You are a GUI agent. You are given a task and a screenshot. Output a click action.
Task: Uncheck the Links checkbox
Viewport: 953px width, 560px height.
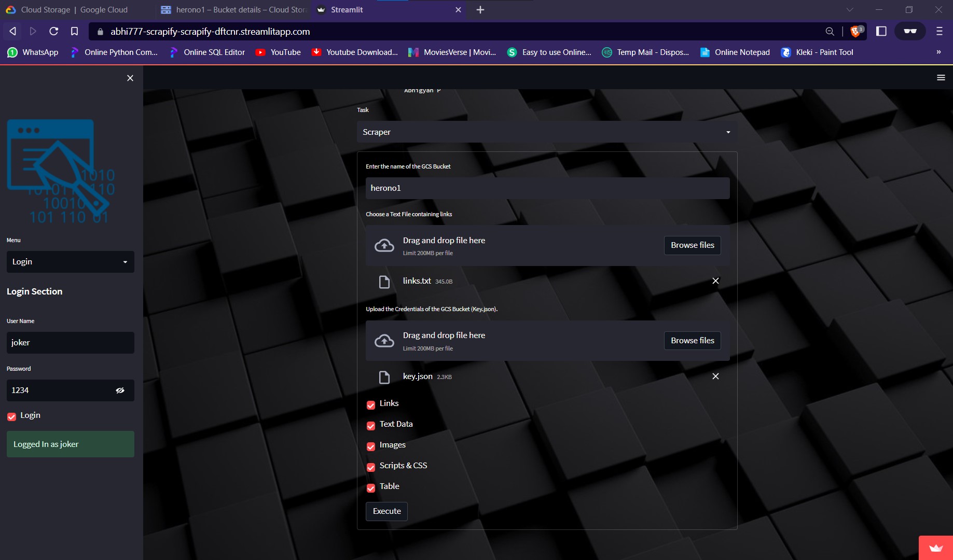pyautogui.click(x=371, y=405)
